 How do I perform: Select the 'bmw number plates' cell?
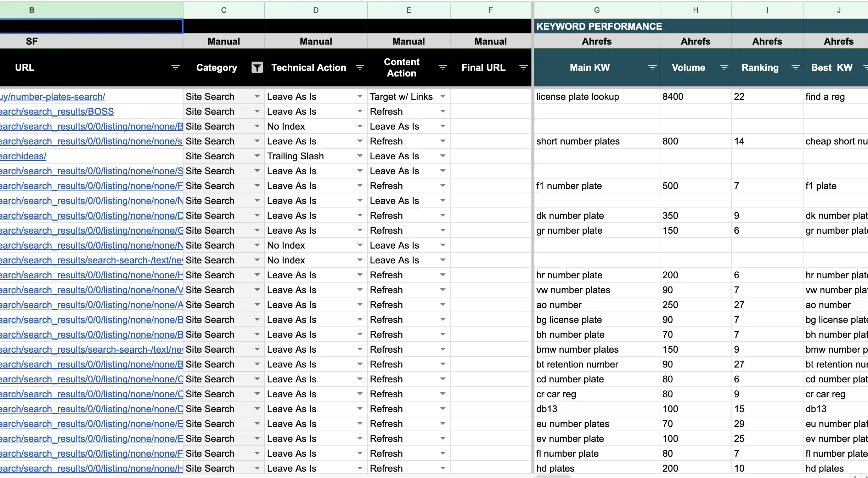click(x=597, y=349)
